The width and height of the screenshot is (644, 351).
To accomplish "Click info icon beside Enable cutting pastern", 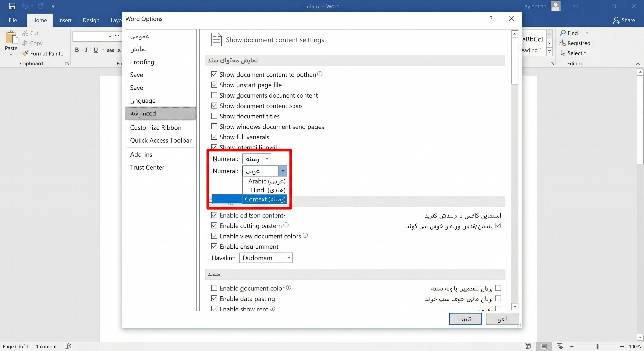I will (x=286, y=225).
